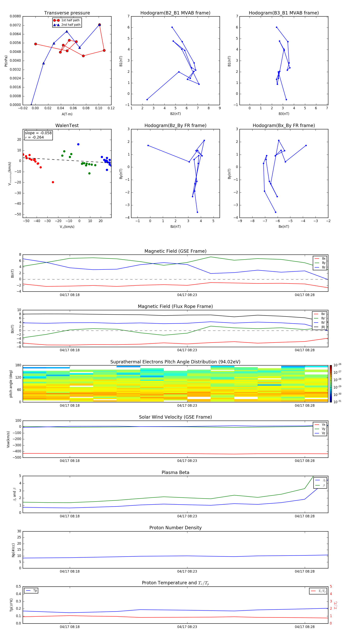Click the 'Vsw(km/s)' axis label
Screen dimensions: 351x644
[x=8, y=439]
